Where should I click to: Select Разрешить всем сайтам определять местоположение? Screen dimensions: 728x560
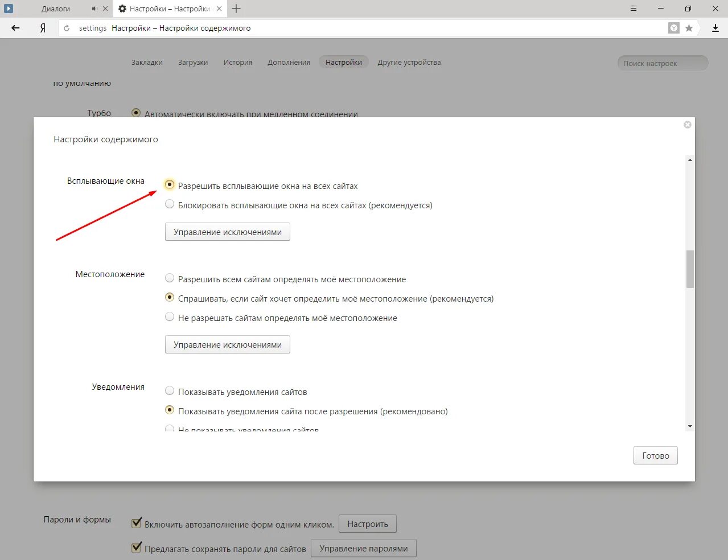[x=170, y=278]
